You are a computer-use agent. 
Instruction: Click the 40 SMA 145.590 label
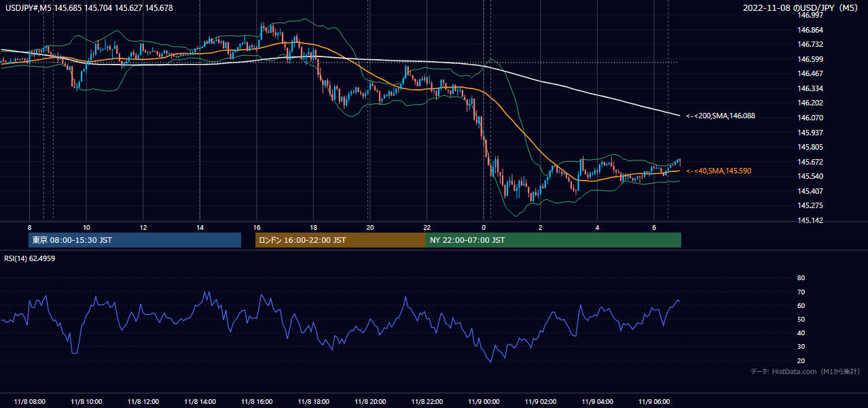tap(719, 171)
